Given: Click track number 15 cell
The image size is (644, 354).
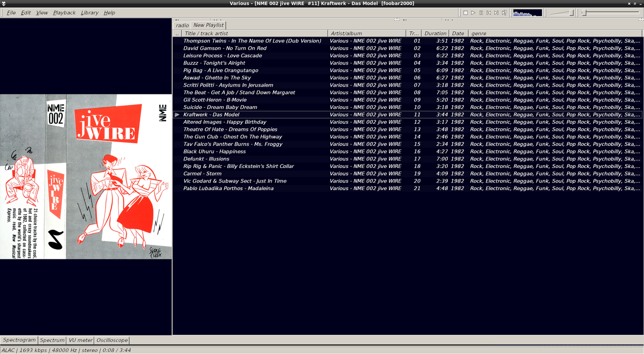Looking at the screenshot, I should pos(417,144).
